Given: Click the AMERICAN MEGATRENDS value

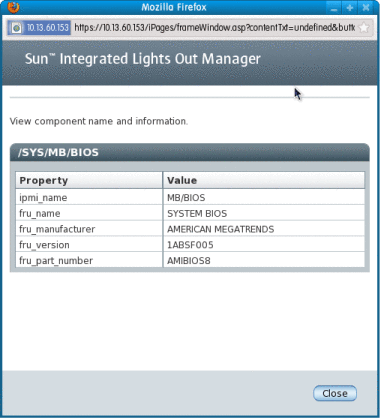Looking at the screenshot, I should pos(221,229).
